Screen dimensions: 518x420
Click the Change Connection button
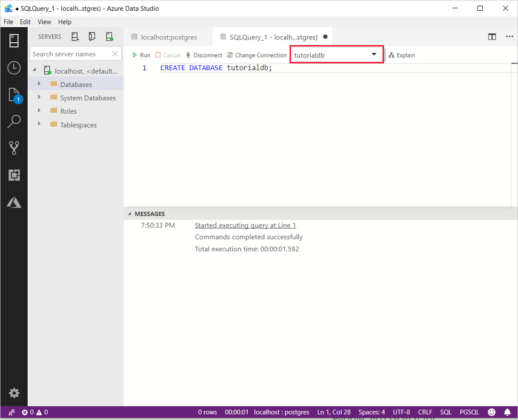[x=257, y=55]
